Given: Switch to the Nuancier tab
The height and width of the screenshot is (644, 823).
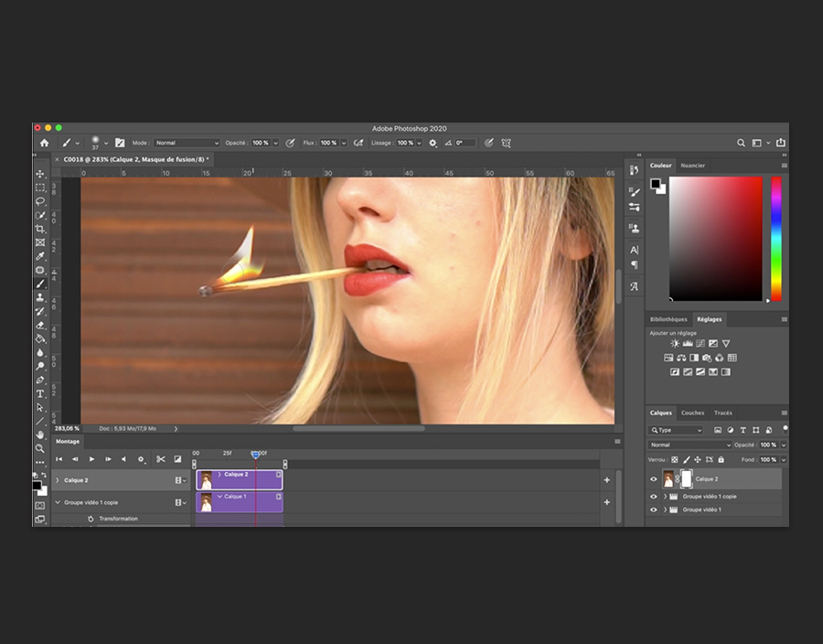Looking at the screenshot, I should pos(692,166).
